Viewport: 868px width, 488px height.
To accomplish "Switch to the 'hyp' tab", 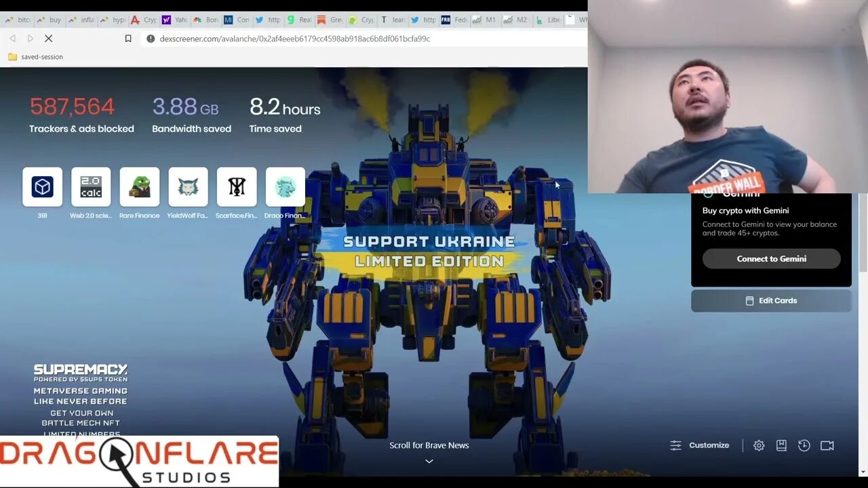I will pos(112,20).
